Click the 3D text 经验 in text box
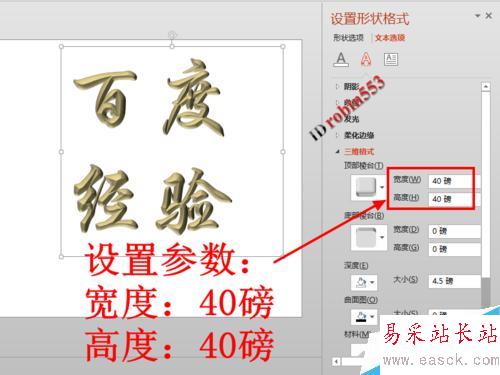Image resolution: width=500 pixels, height=375 pixels. tap(152, 200)
